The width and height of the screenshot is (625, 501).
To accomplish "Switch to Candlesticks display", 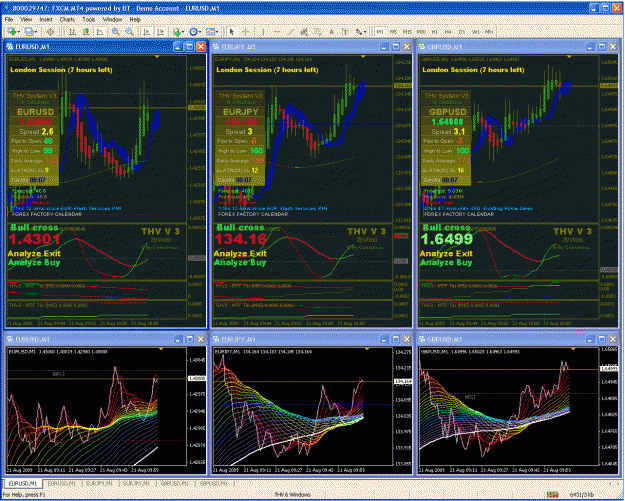I will point(86,32).
